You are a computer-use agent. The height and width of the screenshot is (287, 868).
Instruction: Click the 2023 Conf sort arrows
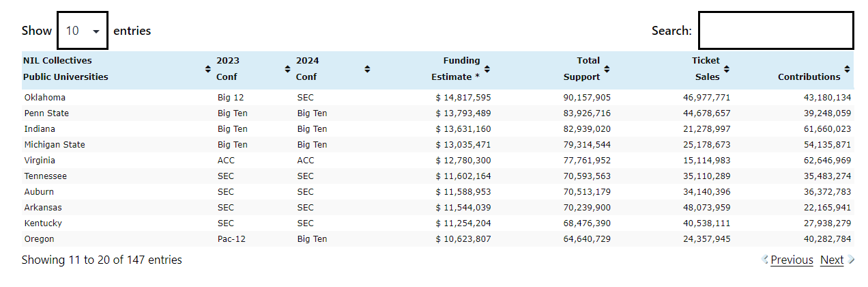pos(288,69)
